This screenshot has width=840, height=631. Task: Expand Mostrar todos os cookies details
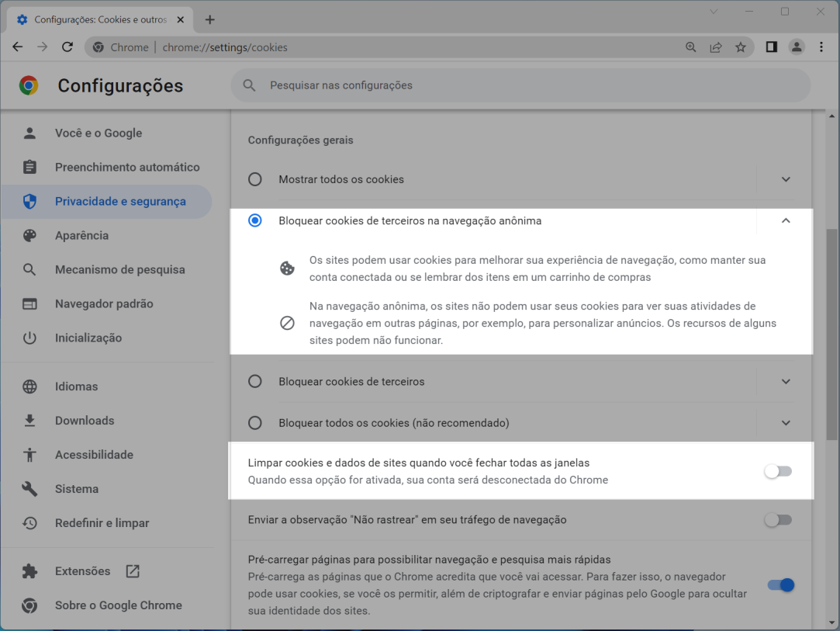click(786, 179)
